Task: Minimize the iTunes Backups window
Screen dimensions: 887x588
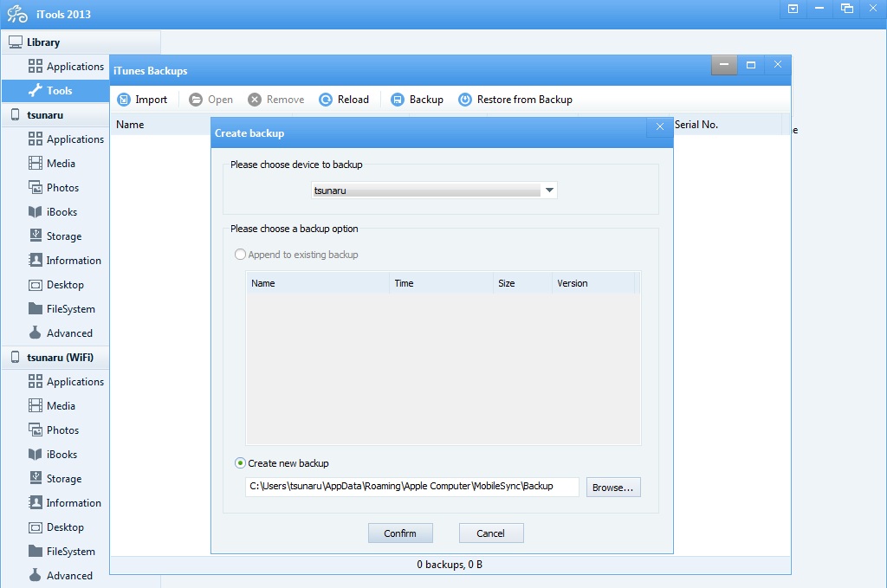Action: pyautogui.click(x=724, y=65)
